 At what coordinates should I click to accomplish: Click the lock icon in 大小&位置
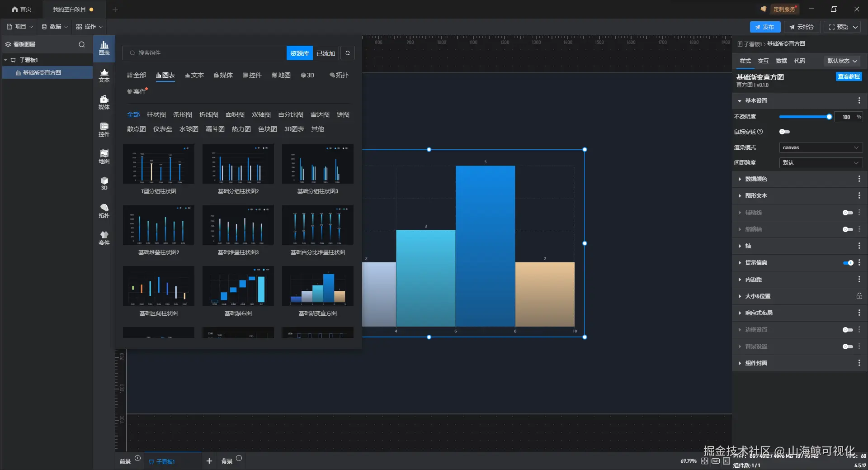coord(859,296)
